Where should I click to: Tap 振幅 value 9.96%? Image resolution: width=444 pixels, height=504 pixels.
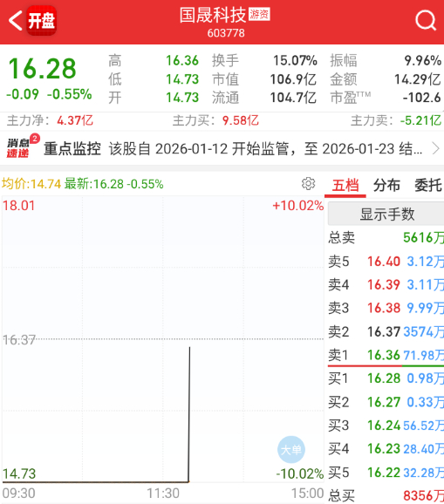tap(423, 60)
